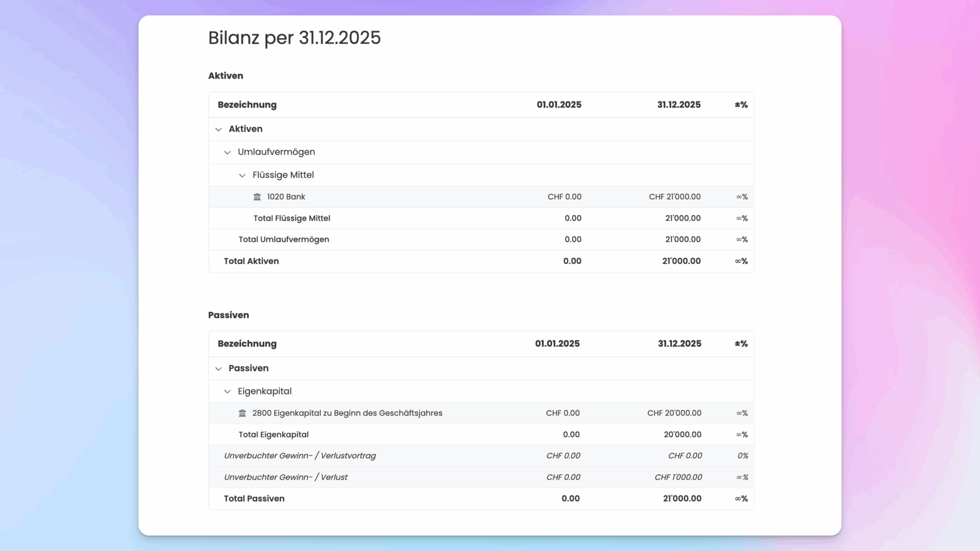The height and width of the screenshot is (551, 980).
Task: Click the CHF 21'000.00 value for 1020 Bank
Action: pos(675,197)
